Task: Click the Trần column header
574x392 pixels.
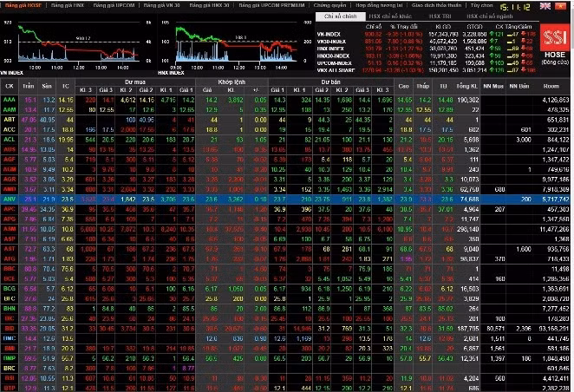Action: [29, 87]
